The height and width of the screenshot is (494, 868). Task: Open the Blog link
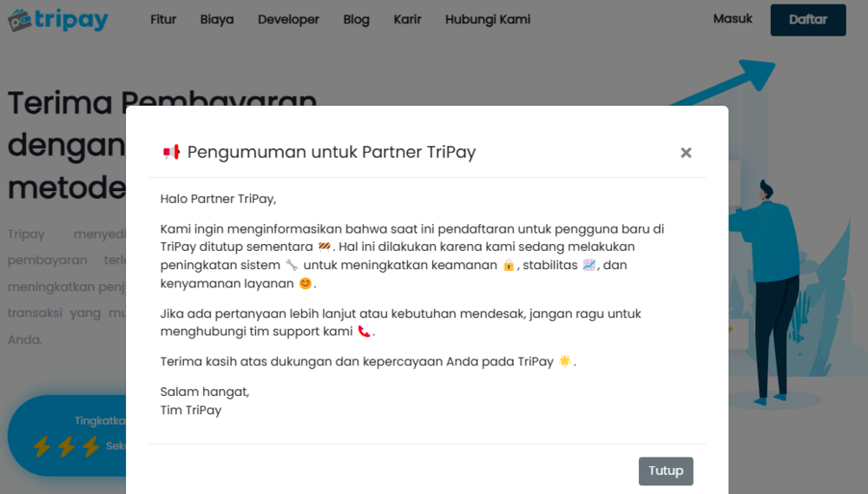[356, 19]
